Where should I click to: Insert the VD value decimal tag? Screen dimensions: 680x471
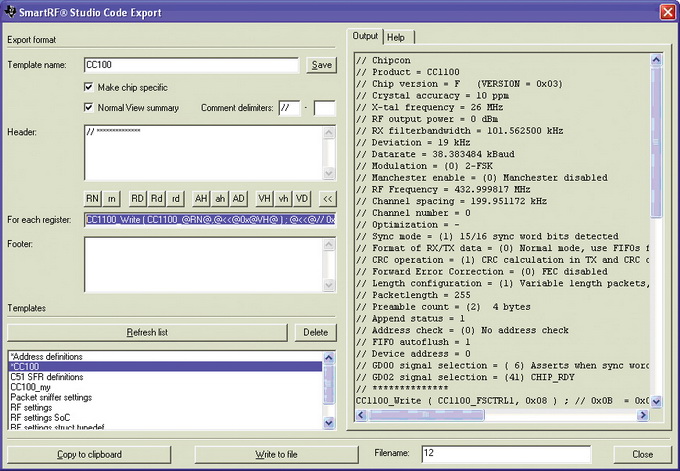(302, 199)
